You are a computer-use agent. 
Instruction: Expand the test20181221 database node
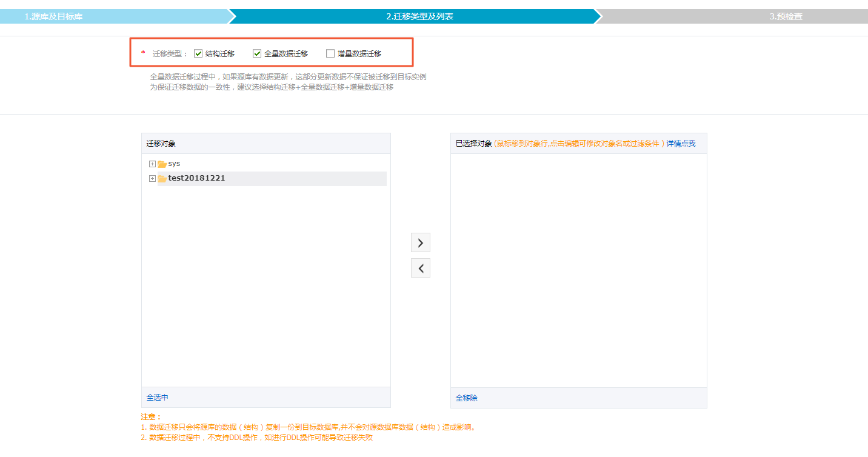(152, 178)
